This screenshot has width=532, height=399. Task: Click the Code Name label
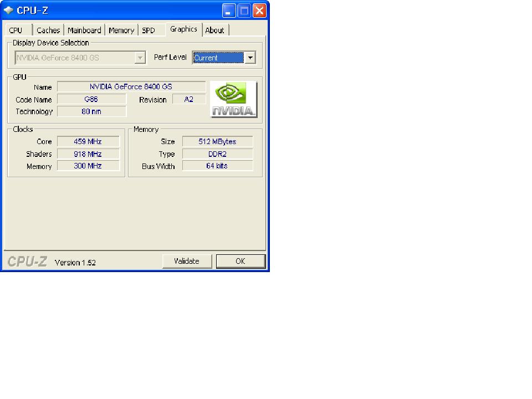34,100
